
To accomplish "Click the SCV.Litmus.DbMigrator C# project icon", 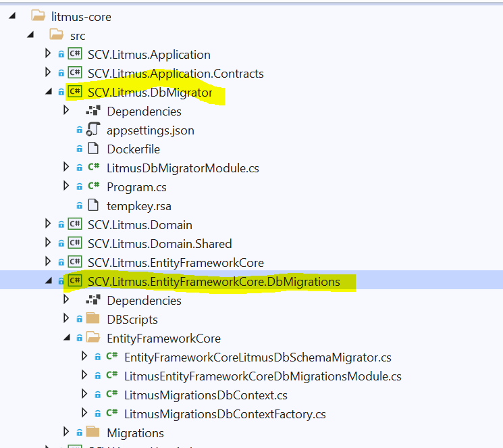I will [75, 93].
